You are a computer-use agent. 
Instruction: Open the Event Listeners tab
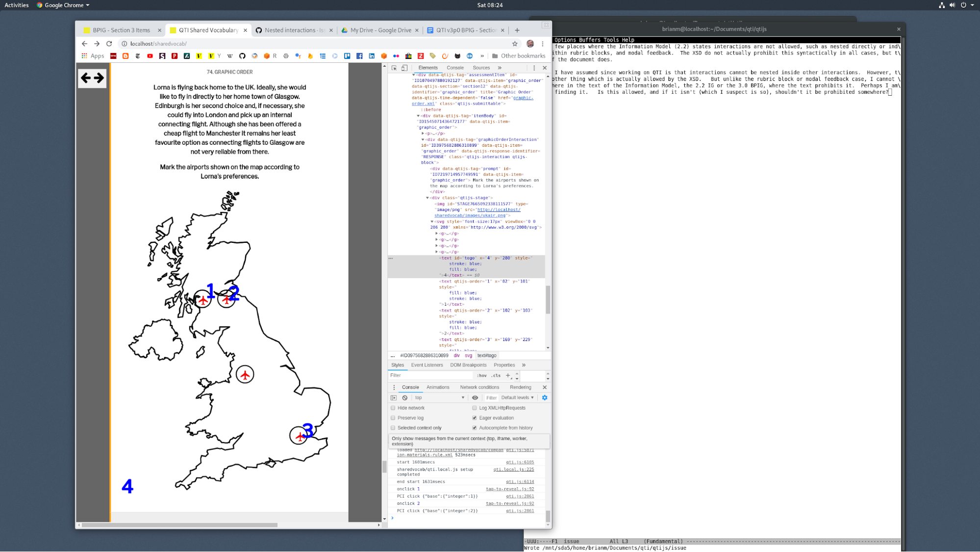coord(427,365)
